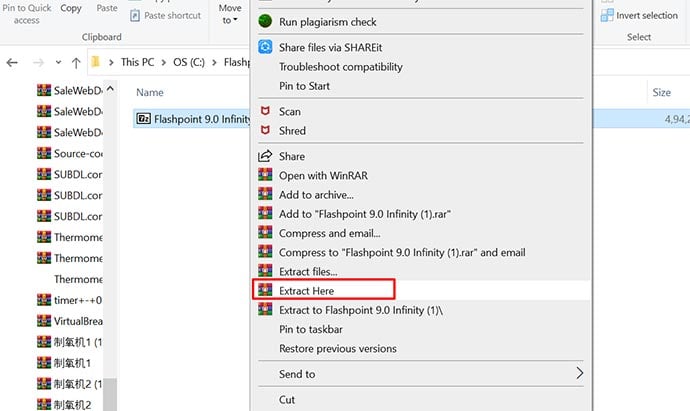Screen dimensions: 690x411
Task: Choose Cut from context menu
Action: [x=287, y=400]
